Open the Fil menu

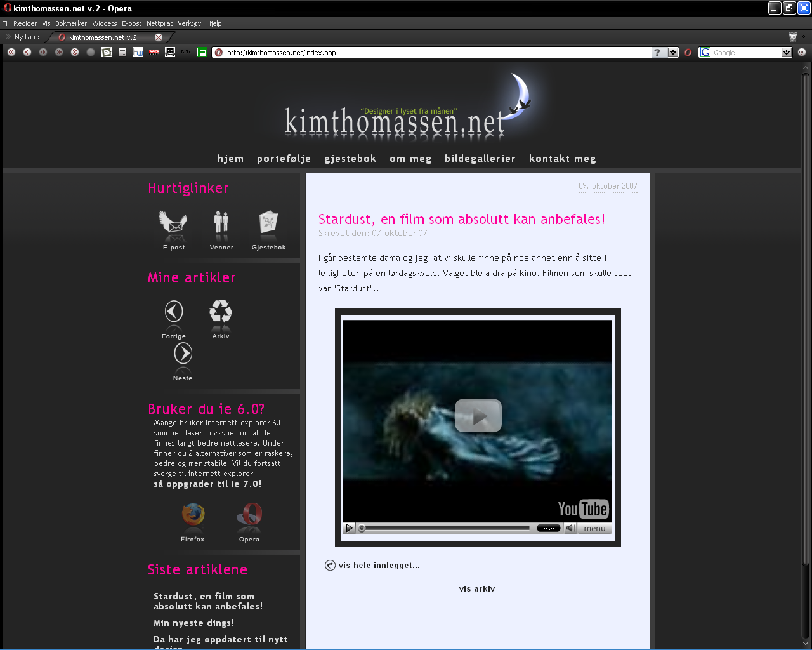coord(6,23)
